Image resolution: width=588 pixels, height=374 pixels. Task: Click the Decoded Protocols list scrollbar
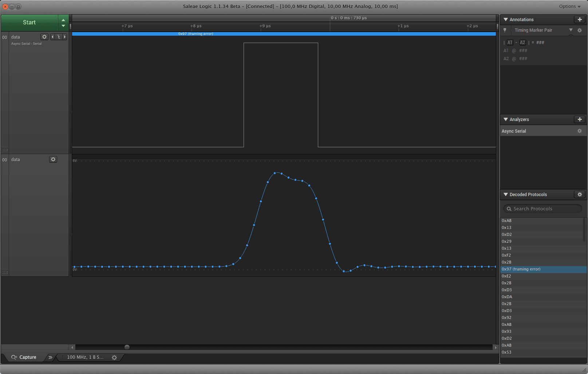pyautogui.click(x=585, y=230)
